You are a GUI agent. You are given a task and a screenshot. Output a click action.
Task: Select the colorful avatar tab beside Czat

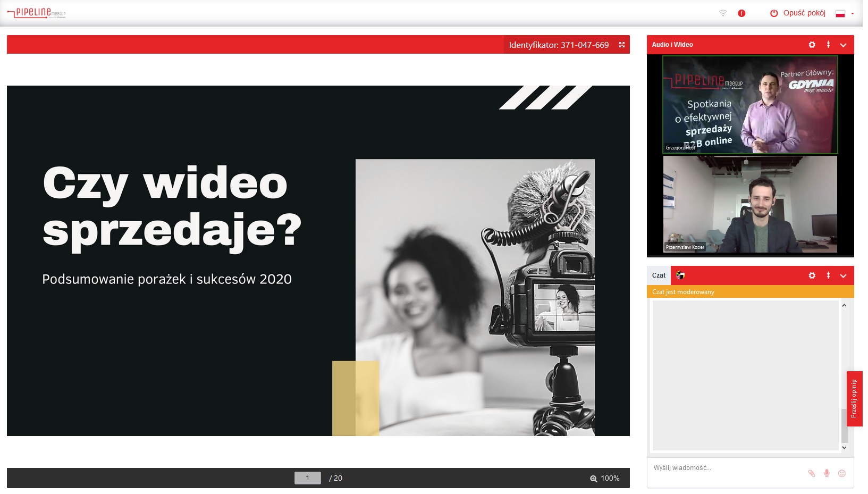(680, 275)
